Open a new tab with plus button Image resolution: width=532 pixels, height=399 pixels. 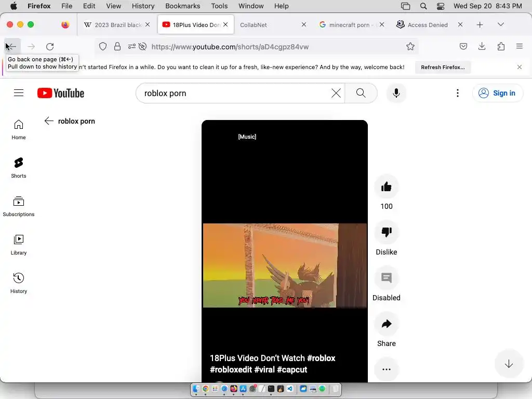click(x=480, y=25)
